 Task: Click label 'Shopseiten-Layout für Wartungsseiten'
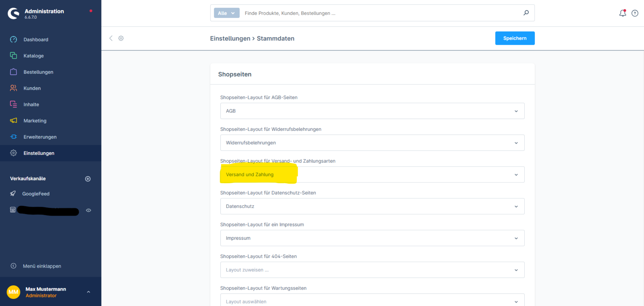point(263,288)
